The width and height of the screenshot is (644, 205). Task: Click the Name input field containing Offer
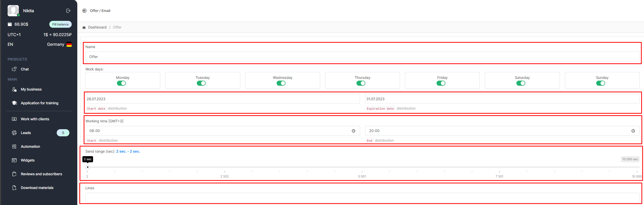click(362, 57)
